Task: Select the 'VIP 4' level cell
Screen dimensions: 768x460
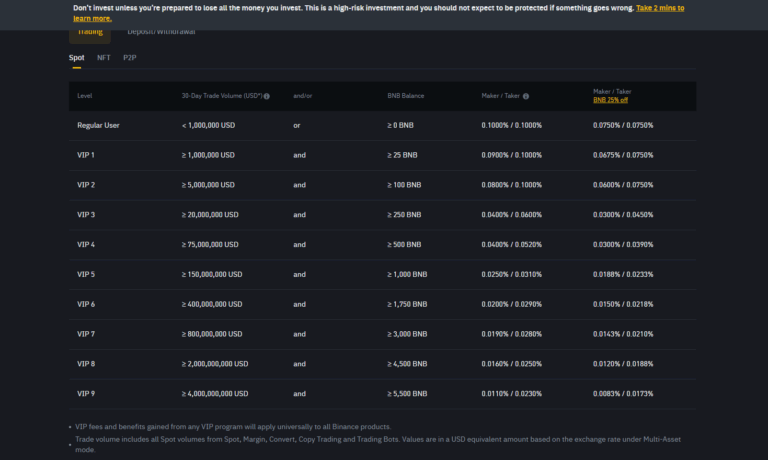Action: pos(86,245)
